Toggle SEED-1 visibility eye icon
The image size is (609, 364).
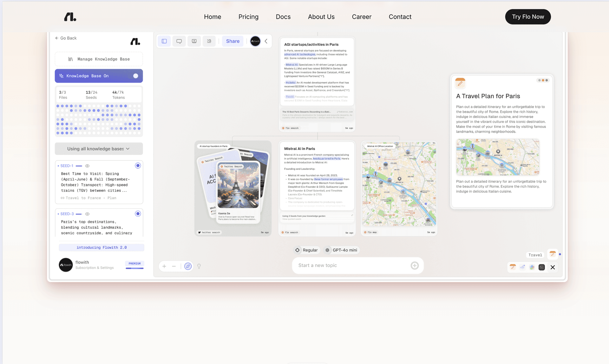(87, 166)
